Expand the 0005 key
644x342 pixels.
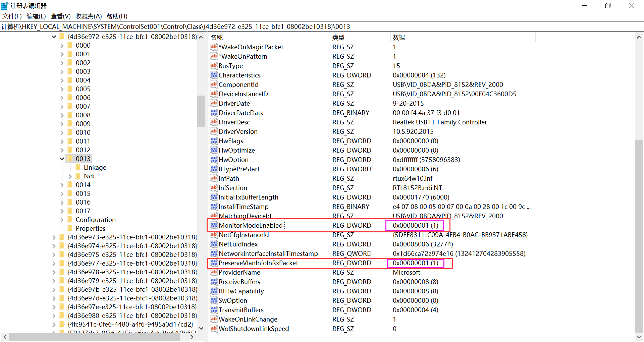click(x=62, y=89)
